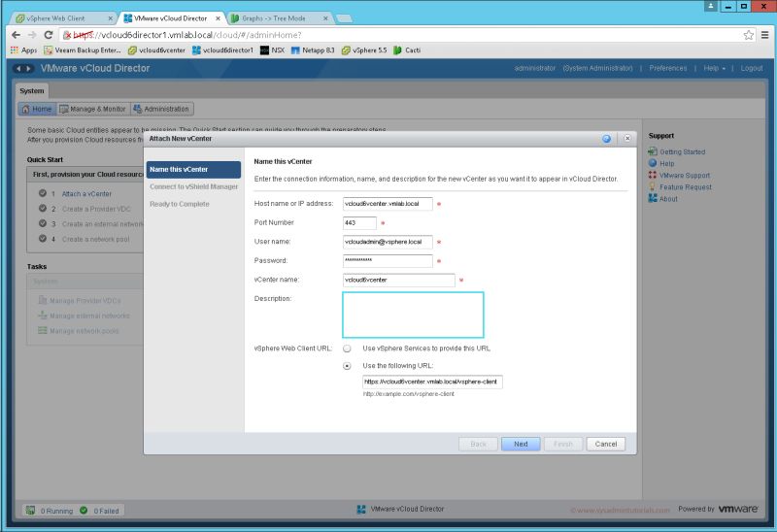Viewport: 777px width, 532px height.
Task: Switch to Graphs Tree Mode tab
Action: point(280,18)
